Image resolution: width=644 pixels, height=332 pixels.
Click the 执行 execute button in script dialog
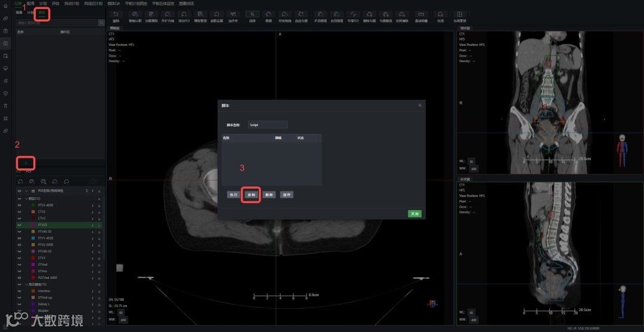coord(233,195)
